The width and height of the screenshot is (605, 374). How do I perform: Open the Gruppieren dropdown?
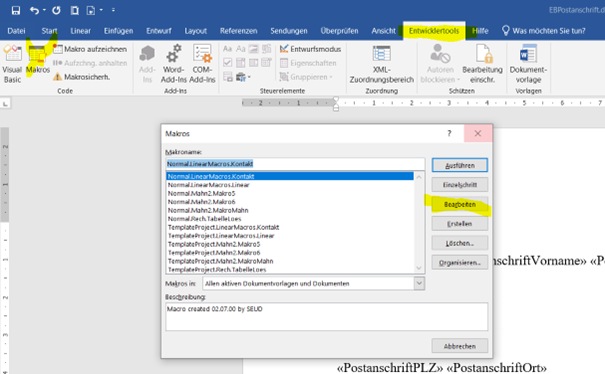point(306,77)
